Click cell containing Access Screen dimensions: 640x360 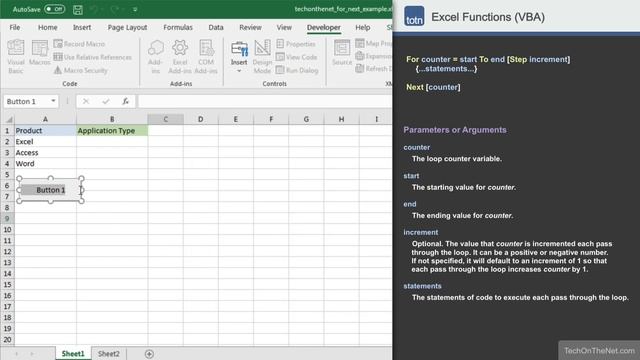(45, 153)
